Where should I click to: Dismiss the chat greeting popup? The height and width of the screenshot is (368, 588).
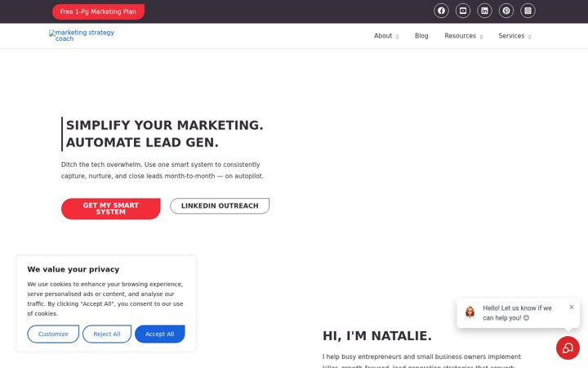click(x=572, y=307)
